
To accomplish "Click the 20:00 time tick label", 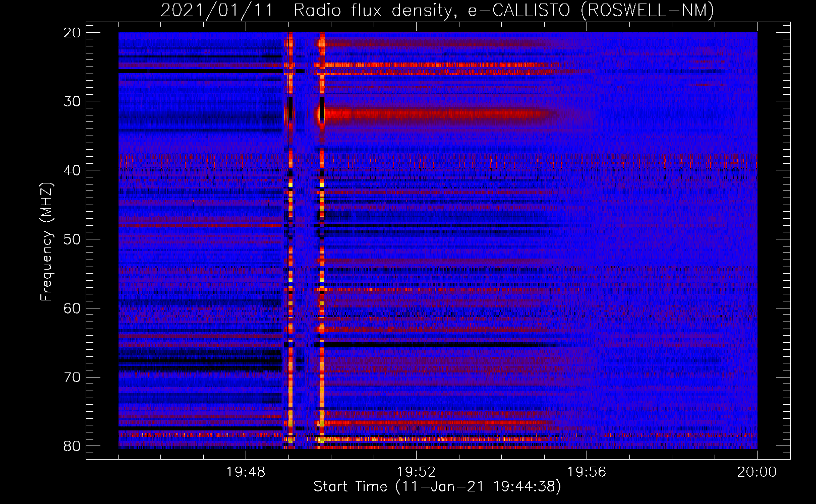I will coord(757,472).
